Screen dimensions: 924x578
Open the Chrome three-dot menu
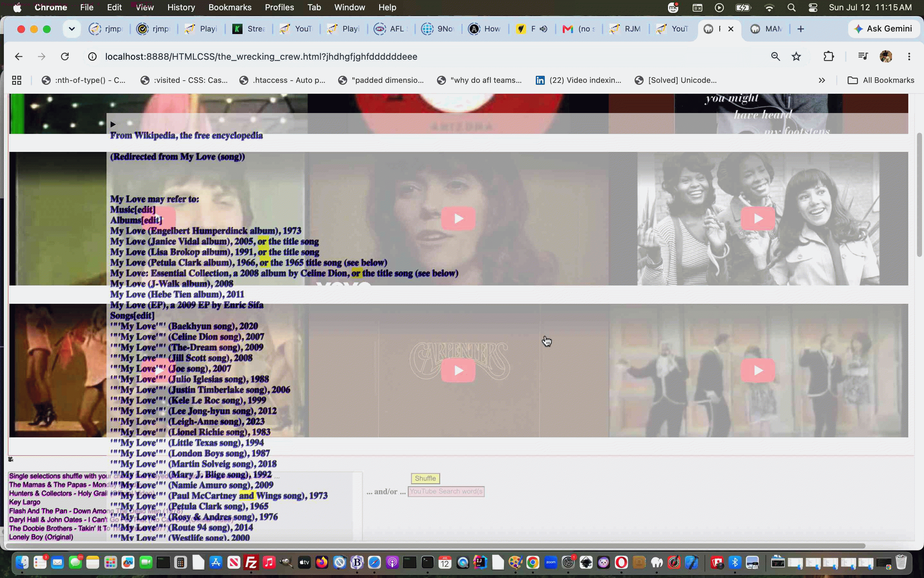click(x=909, y=57)
